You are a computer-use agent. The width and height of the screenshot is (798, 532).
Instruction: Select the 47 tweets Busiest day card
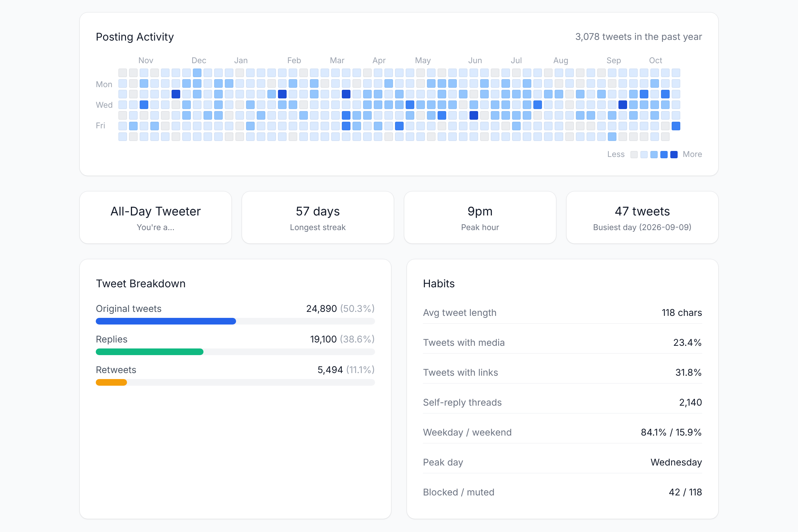coord(642,217)
